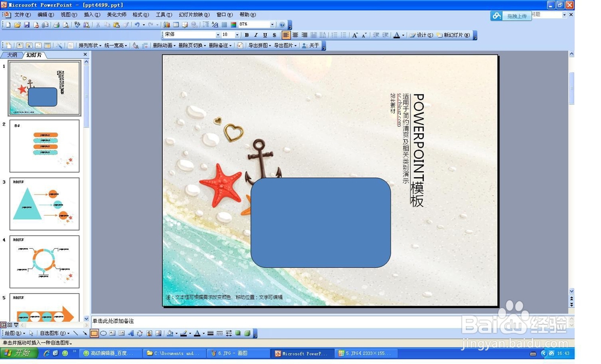The image size is (601, 364).
Task: Open the Help question-mark icon
Action: coord(282,25)
